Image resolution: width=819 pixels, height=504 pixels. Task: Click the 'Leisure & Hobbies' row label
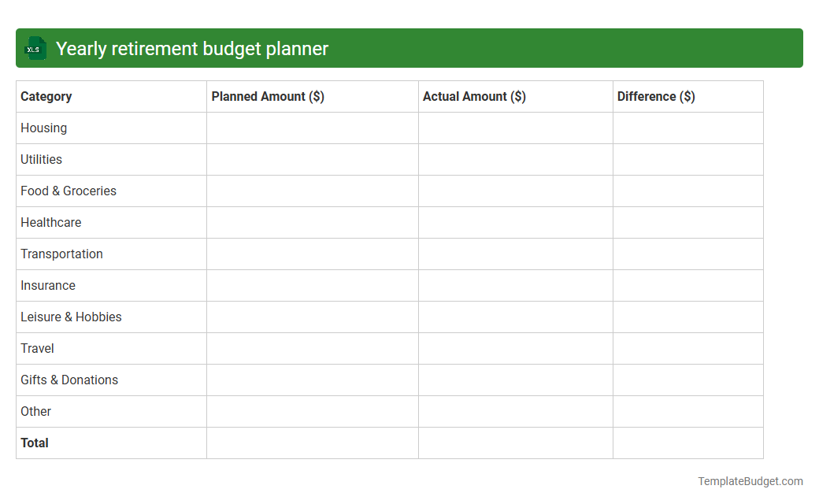coord(71,317)
